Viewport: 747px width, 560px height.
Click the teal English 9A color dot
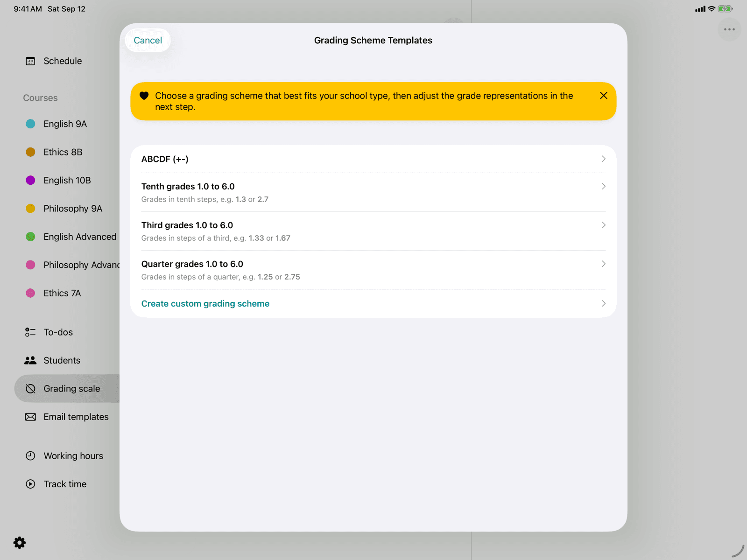click(x=30, y=124)
